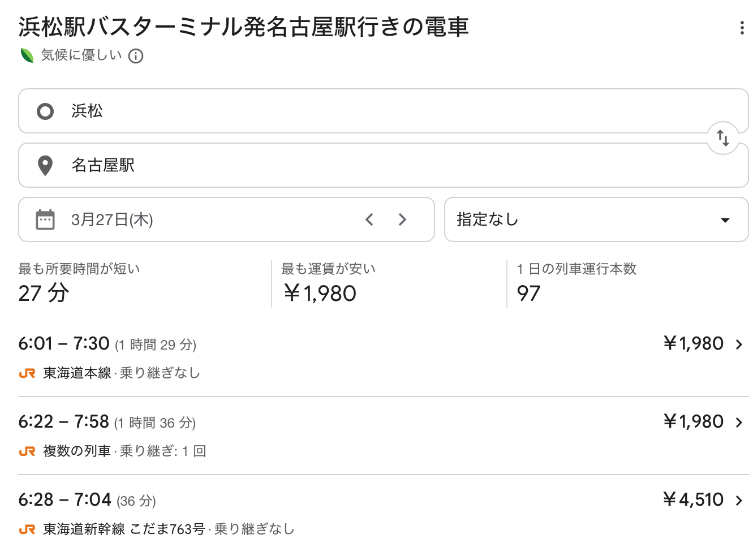Click the green leaf eco icon

click(27, 55)
